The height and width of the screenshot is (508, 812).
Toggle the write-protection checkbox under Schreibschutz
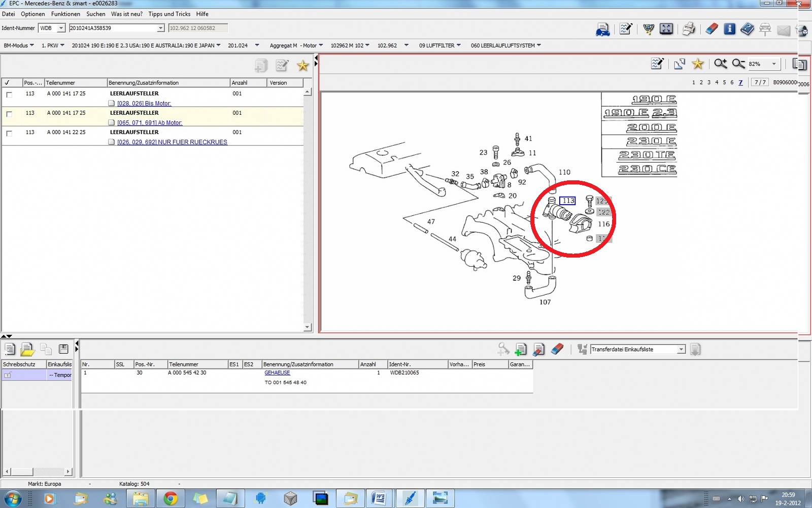(x=8, y=375)
